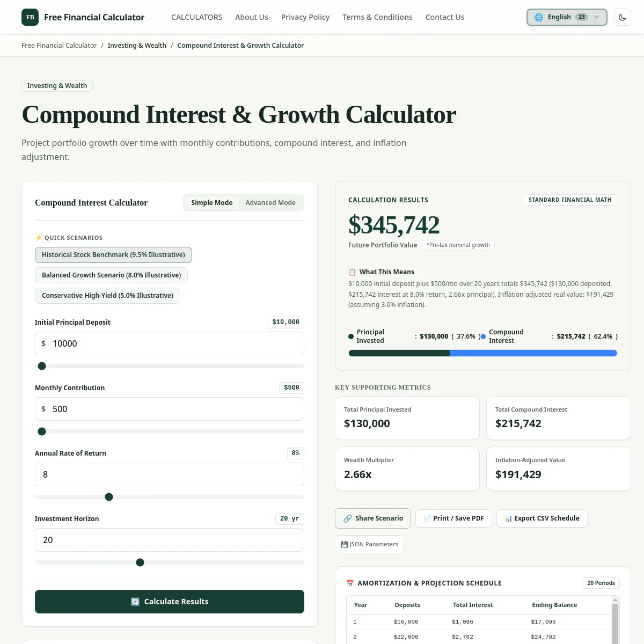Click the $22,000 deposits cell

click(x=406, y=637)
